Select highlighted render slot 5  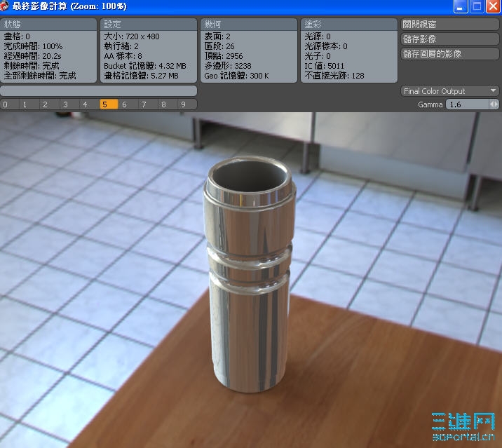[109, 104]
